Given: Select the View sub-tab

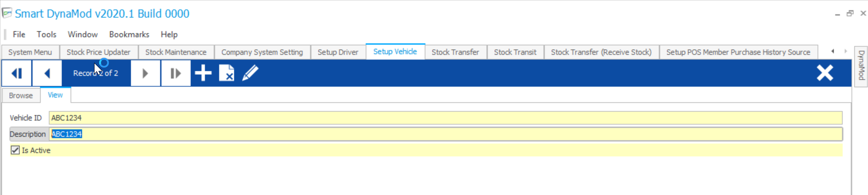Looking at the screenshot, I should (55, 95).
